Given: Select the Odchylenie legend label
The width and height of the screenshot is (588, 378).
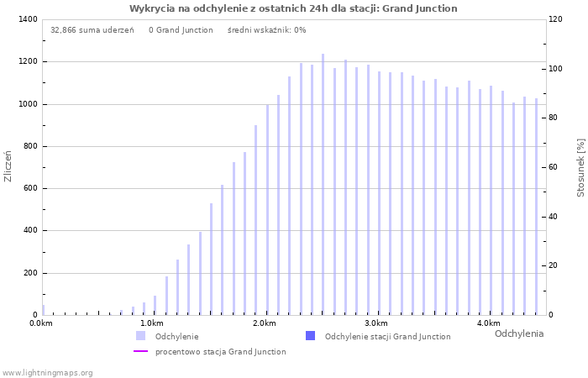Looking at the screenshot, I should pyautogui.click(x=176, y=336).
